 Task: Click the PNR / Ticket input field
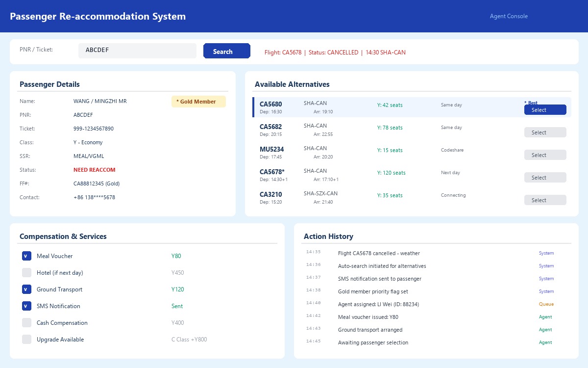[137, 51]
